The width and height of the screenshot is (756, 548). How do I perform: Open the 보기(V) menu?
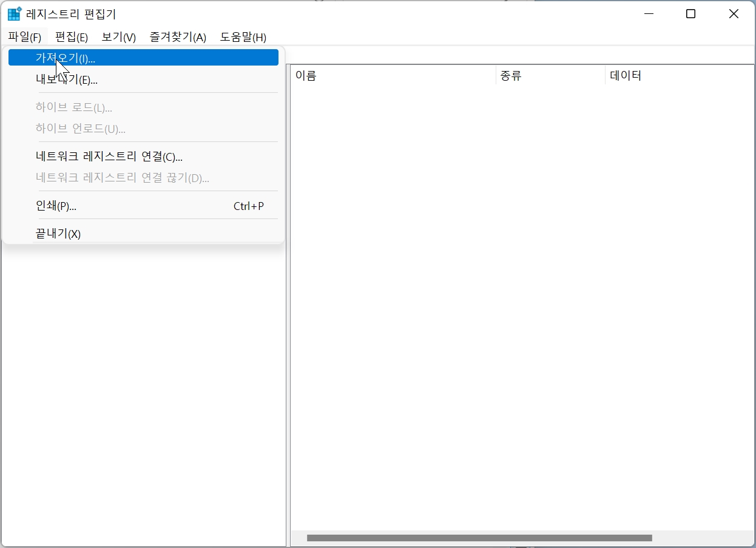pyautogui.click(x=118, y=37)
